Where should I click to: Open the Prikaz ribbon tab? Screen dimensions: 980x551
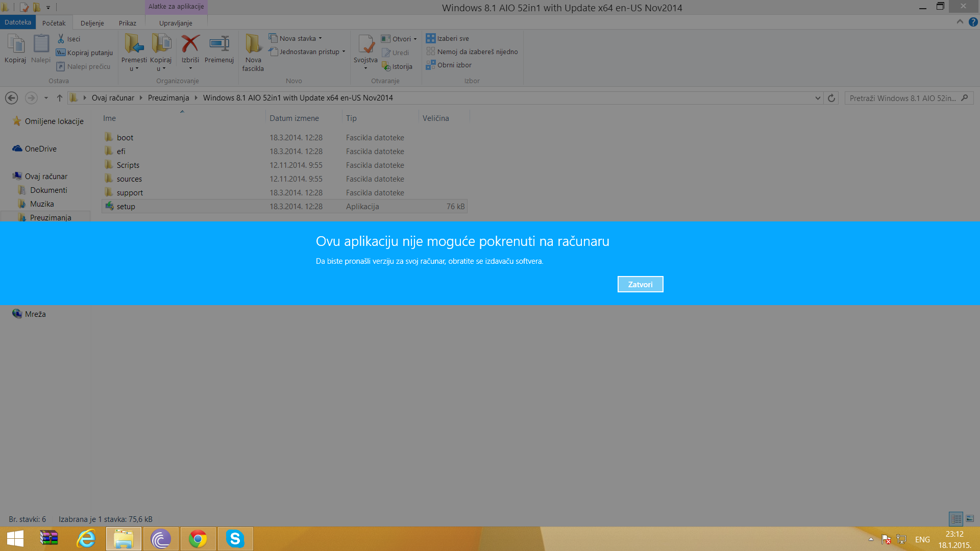coord(127,23)
